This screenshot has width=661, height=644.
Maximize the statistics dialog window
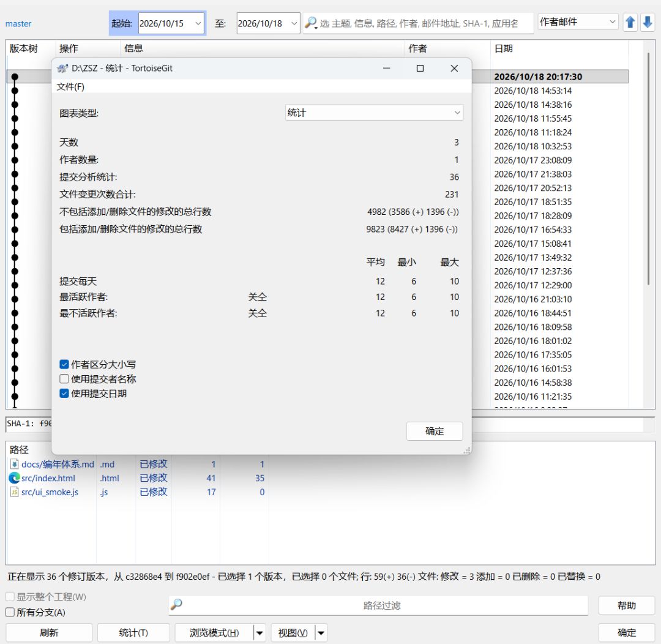coord(420,69)
